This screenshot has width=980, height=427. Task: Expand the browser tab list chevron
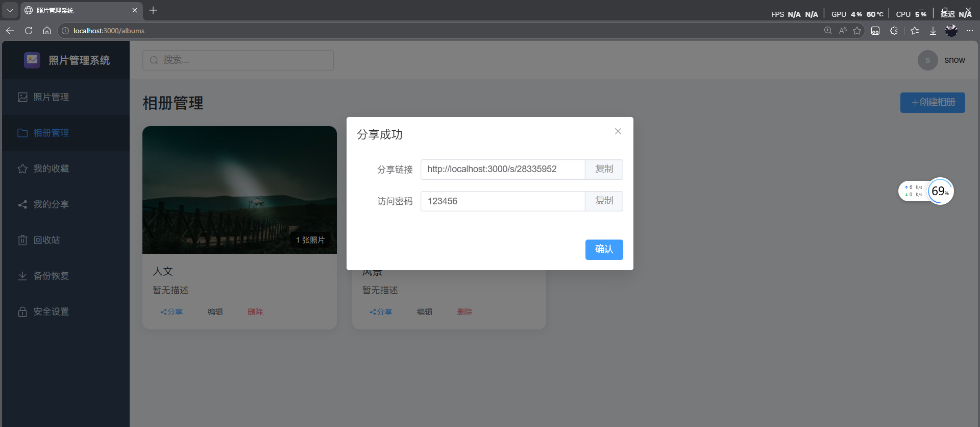click(10, 10)
